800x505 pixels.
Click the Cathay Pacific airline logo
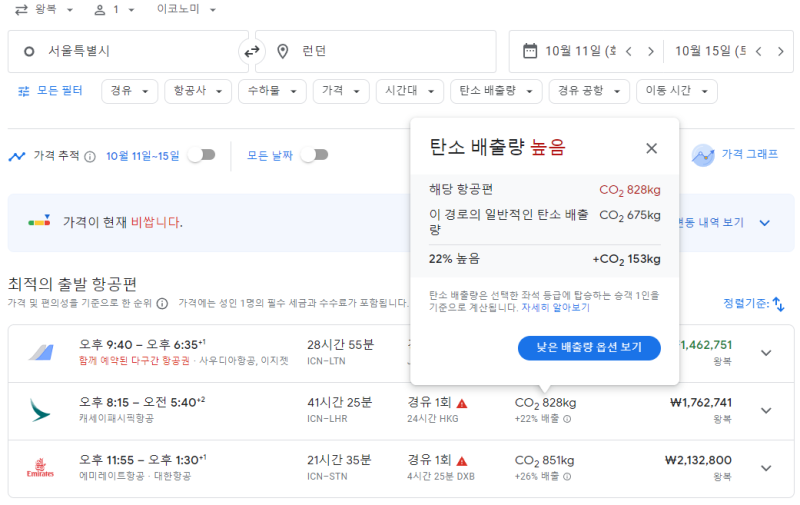pos(40,410)
